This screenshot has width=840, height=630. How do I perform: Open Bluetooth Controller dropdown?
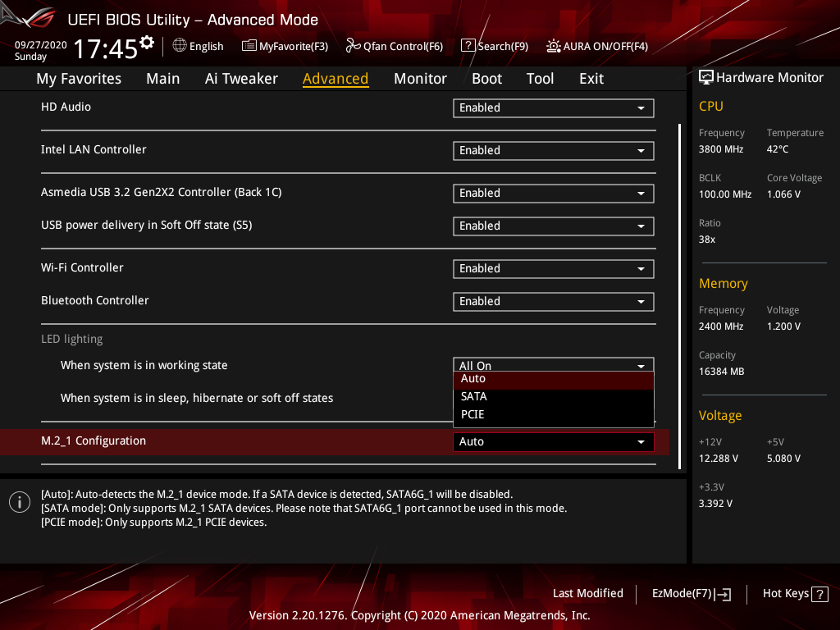tap(554, 302)
